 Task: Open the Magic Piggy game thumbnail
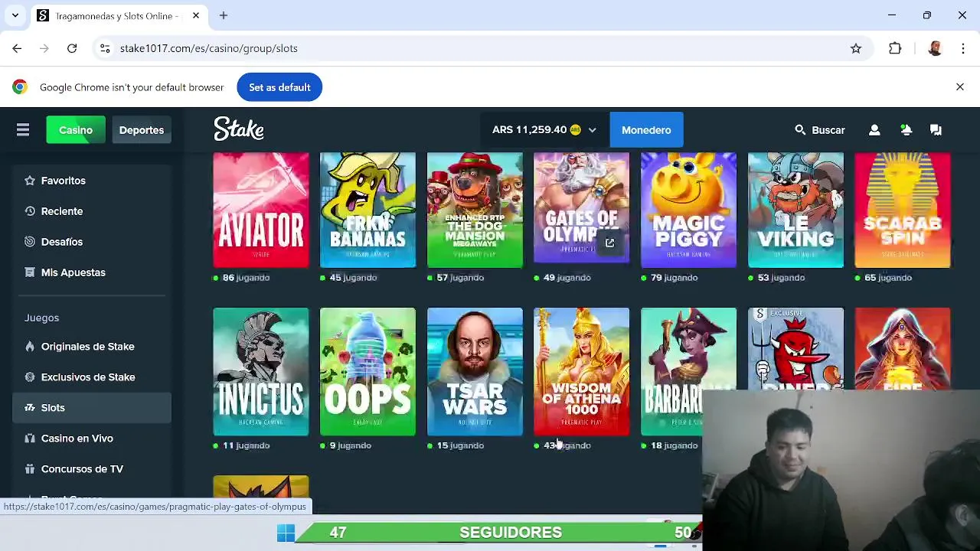pos(688,210)
